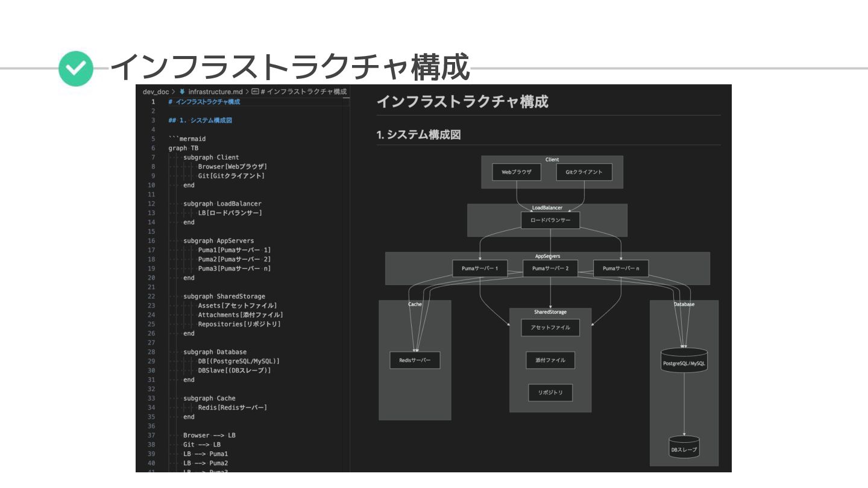
Task: Click code line LB --> Puma2
Action: tap(206, 463)
